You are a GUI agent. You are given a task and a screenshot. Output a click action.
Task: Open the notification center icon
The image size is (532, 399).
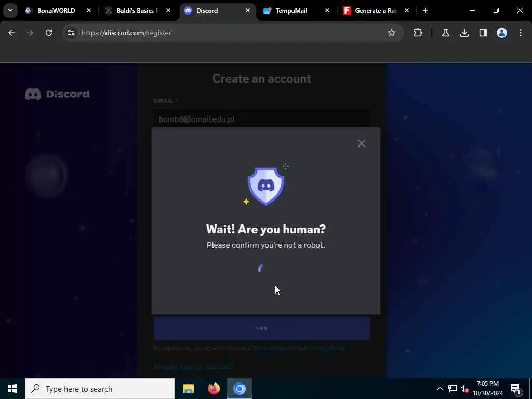click(515, 389)
